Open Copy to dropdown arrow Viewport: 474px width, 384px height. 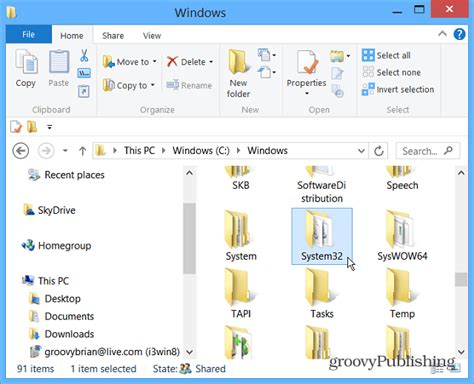tap(153, 85)
